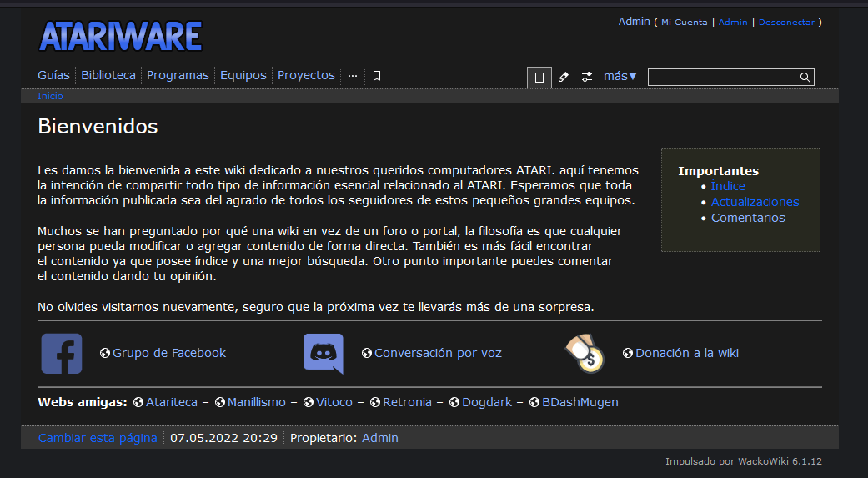Click the donation money bag icon
The width and height of the screenshot is (868, 478).
(585, 354)
